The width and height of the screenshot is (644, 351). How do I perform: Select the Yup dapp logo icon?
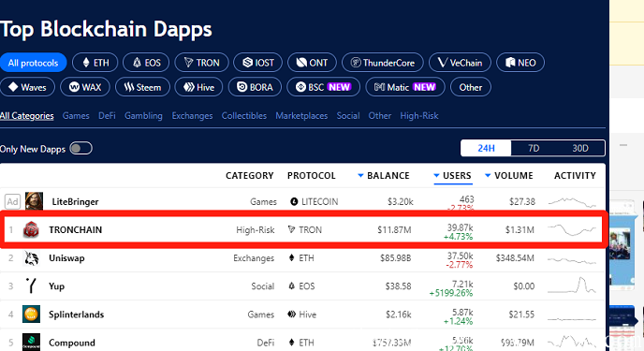[31, 285]
